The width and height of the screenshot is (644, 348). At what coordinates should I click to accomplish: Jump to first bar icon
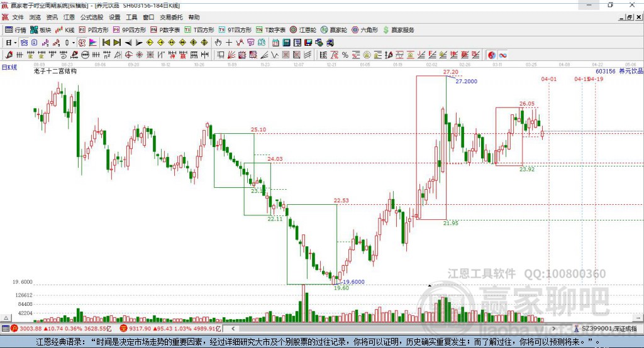(x=106, y=43)
